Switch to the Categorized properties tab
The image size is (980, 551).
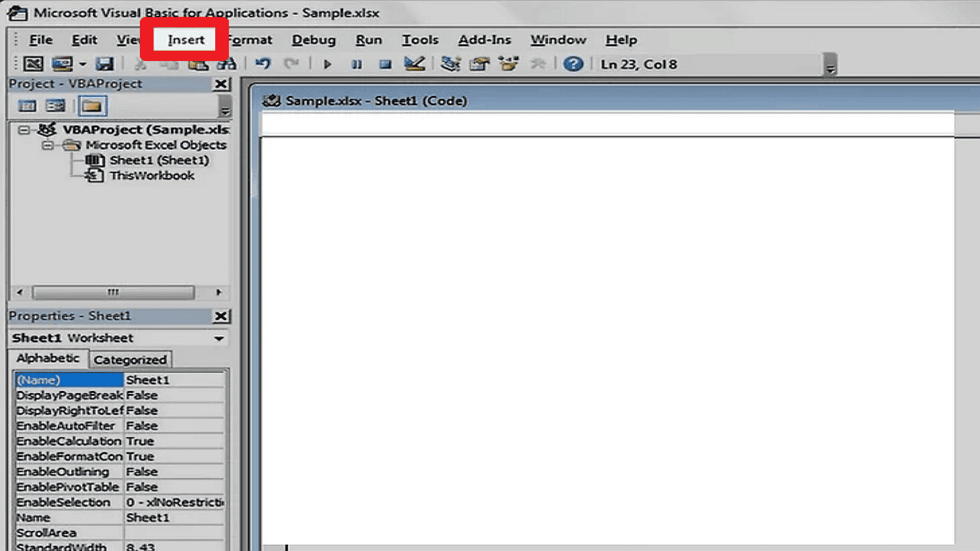pos(130,360)
